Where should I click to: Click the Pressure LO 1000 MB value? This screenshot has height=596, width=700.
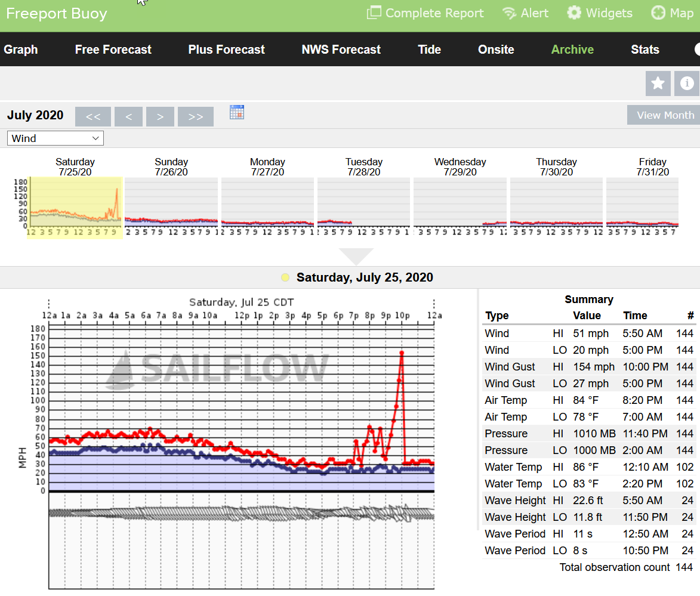tap(594, 450)
